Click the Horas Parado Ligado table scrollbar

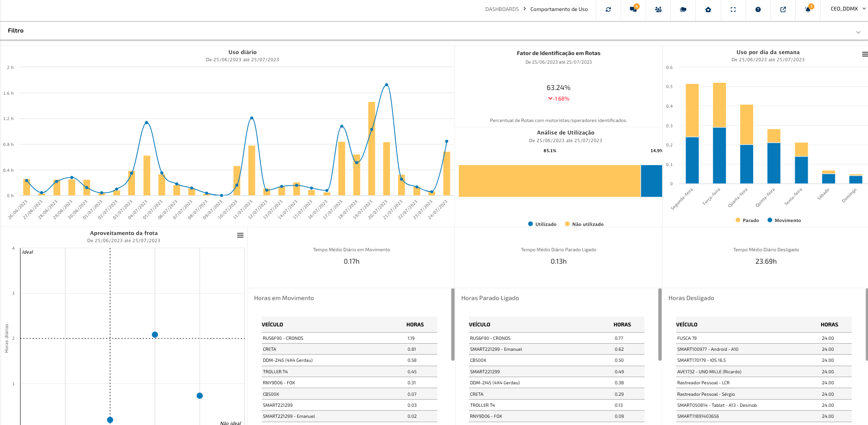pos(660,324)
